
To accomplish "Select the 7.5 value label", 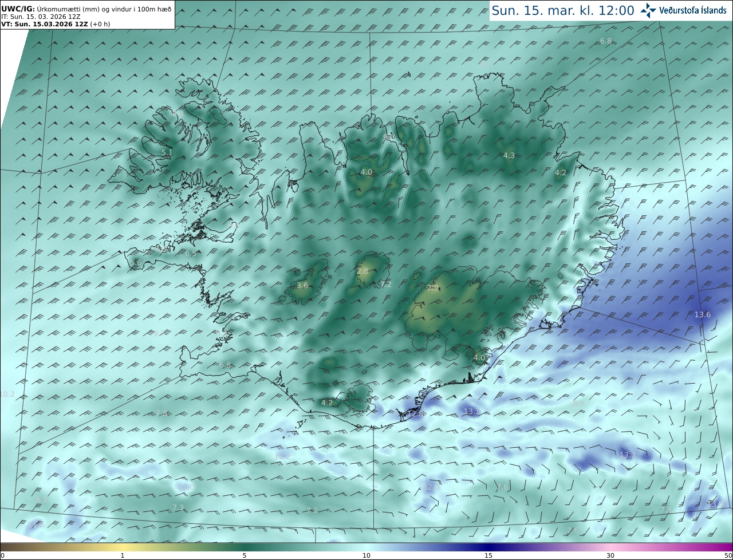I will tap(665, 510).
